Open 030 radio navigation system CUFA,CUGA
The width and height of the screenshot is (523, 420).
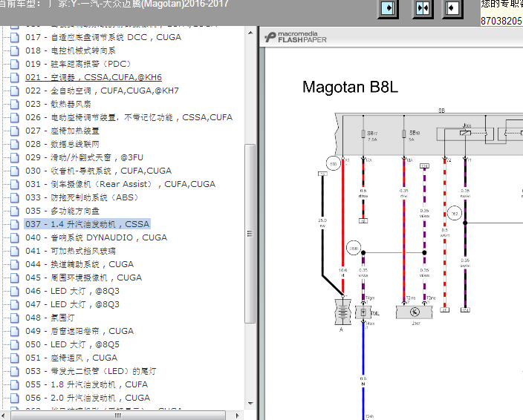(98, 171)
